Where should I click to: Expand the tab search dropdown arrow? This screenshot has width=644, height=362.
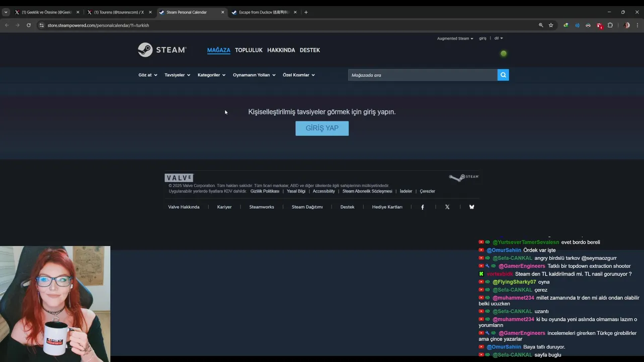(x=6, y=12)
